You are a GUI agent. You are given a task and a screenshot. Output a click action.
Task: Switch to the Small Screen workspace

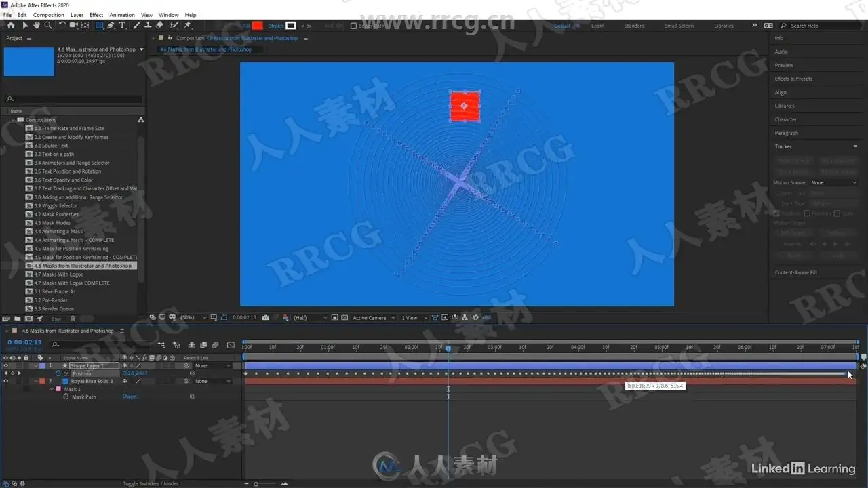point(679,26)
